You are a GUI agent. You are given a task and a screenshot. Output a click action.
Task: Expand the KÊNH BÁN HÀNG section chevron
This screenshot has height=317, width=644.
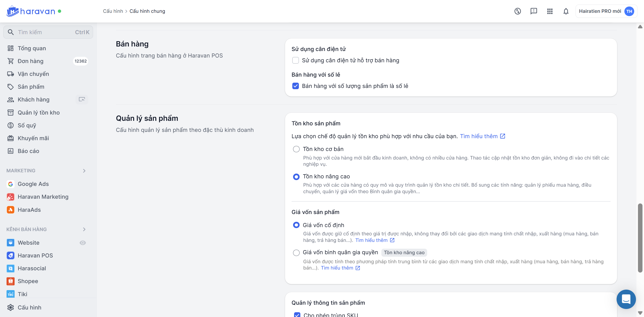click(84, 229)
